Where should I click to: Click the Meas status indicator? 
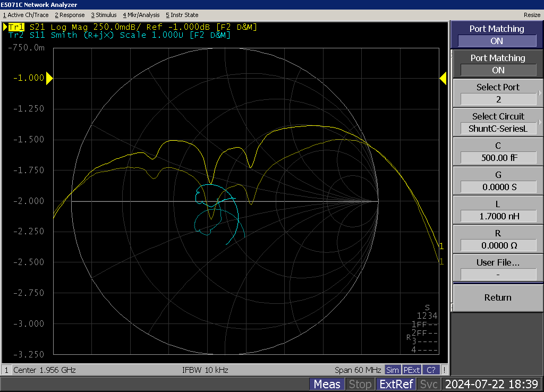pos(327,384)
